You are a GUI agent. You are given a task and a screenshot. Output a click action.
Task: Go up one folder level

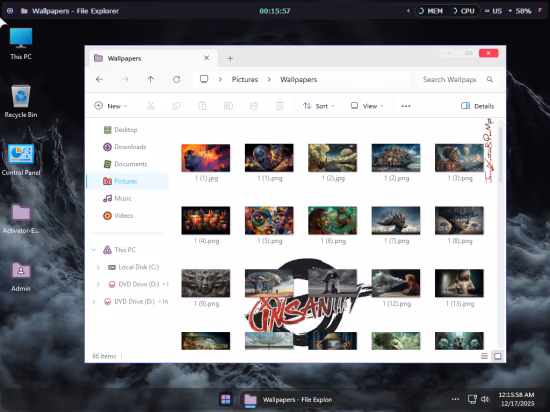pos(151,79)
